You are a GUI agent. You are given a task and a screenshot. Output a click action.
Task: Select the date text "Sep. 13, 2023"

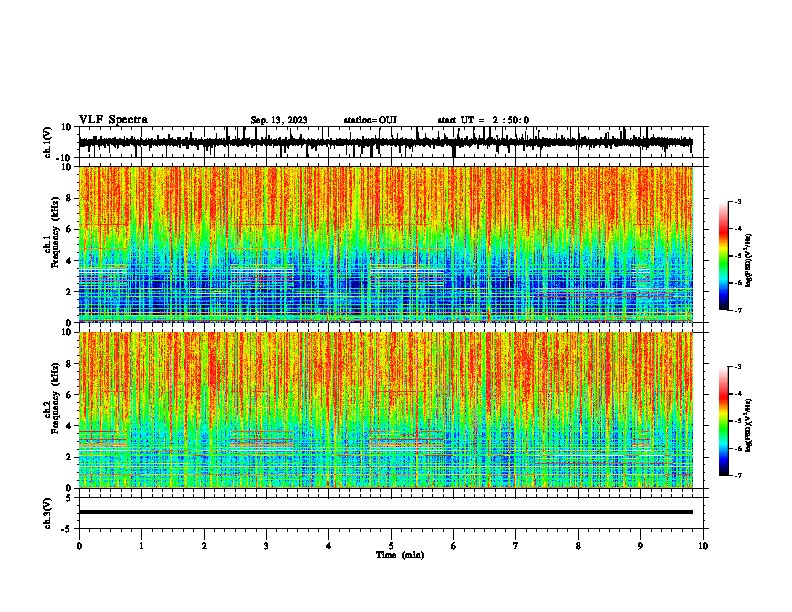pos(279,120)
